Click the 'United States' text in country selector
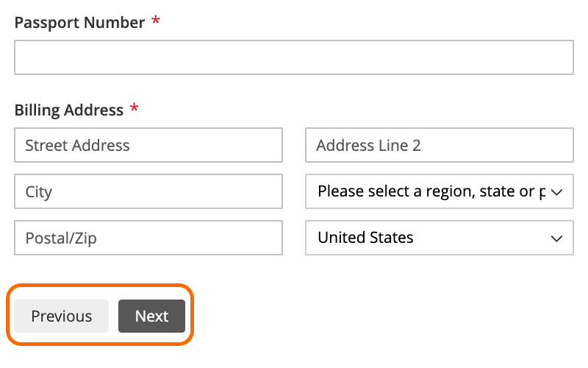The width and height of the screenshot is (588, 368). 365,238
